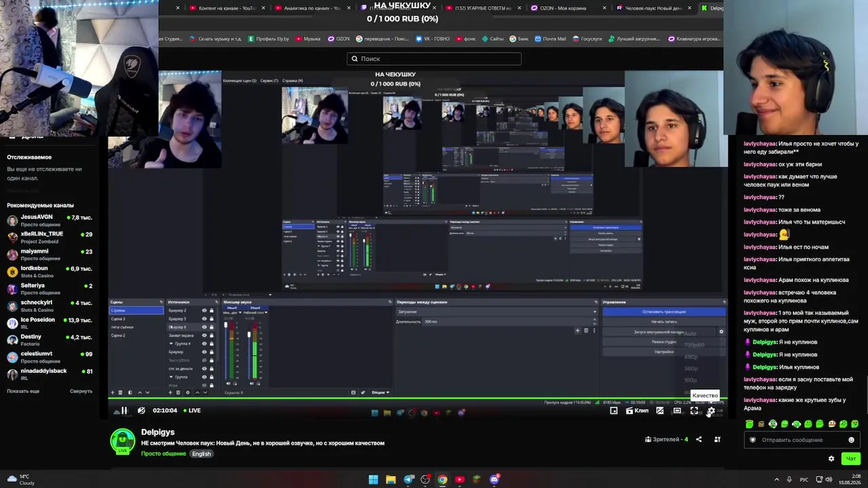Open the OBS icon on the taskbar
This screenshot has width=868, height=488.
(x=425, y=480)
